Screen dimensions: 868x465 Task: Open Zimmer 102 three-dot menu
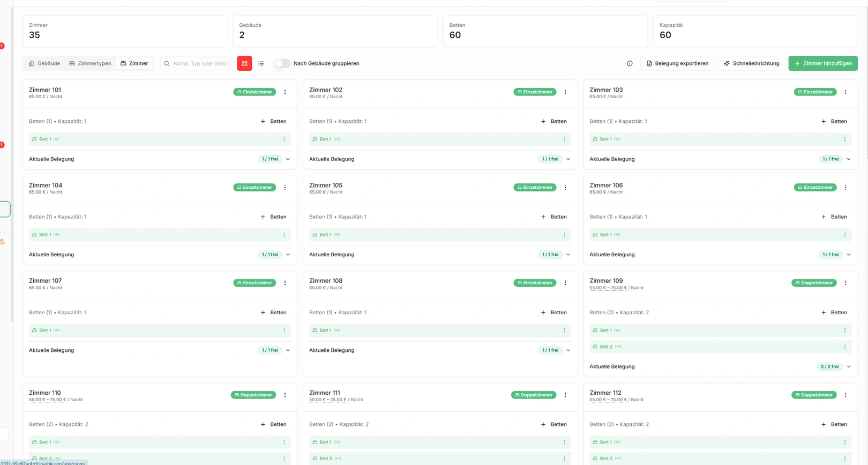(x=565, y=92)
